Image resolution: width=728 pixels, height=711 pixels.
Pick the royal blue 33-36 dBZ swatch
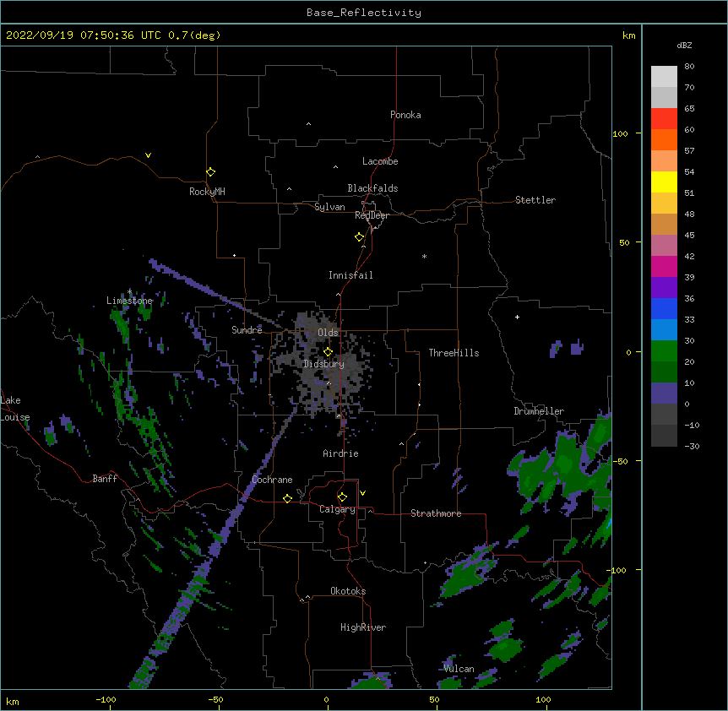click(664, 308)
